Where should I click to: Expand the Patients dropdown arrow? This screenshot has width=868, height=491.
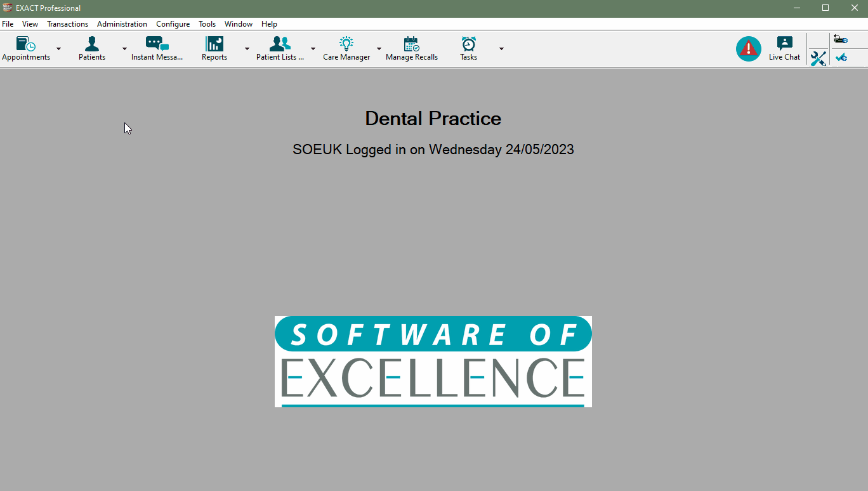tap(124, 49)
